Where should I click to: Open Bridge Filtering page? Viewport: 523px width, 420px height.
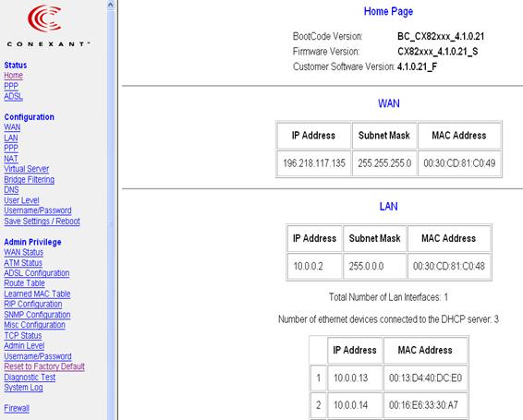(29, 180)
